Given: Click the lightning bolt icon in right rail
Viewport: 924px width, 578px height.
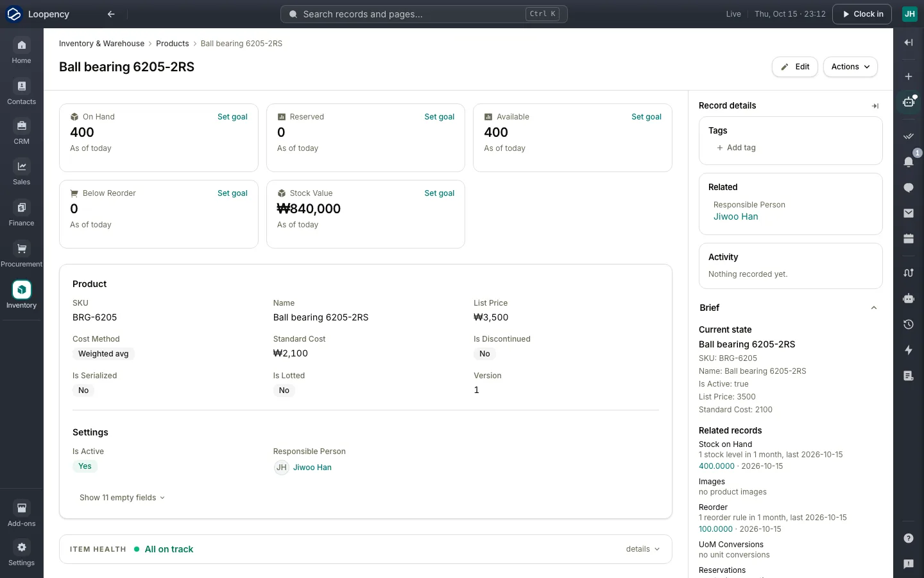Looking at the screenshot, I should 909,350.
